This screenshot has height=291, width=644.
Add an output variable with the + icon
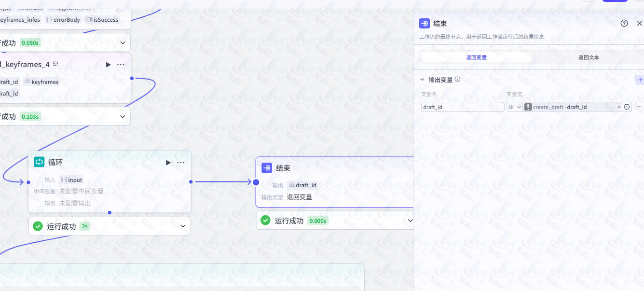[x=640, y=80]
